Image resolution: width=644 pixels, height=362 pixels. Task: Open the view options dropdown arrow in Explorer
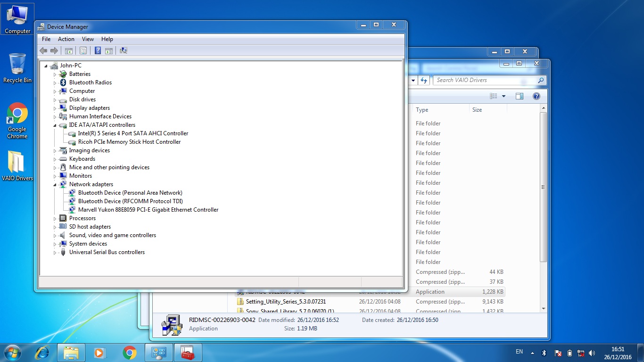pyautogui.click(x=504, y=96)
